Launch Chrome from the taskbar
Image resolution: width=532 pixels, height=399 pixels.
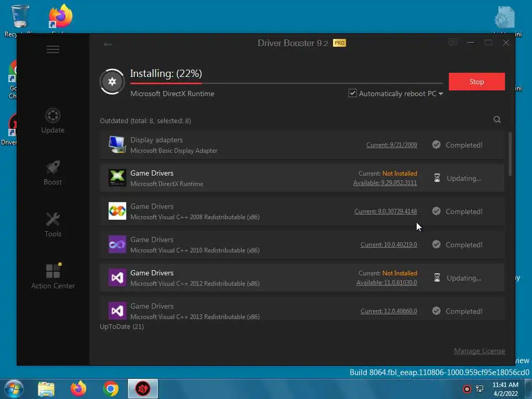111,389
